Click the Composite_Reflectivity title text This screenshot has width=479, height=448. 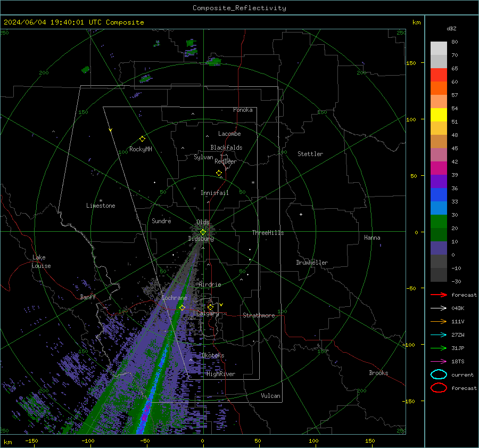(x=239, y=8)
